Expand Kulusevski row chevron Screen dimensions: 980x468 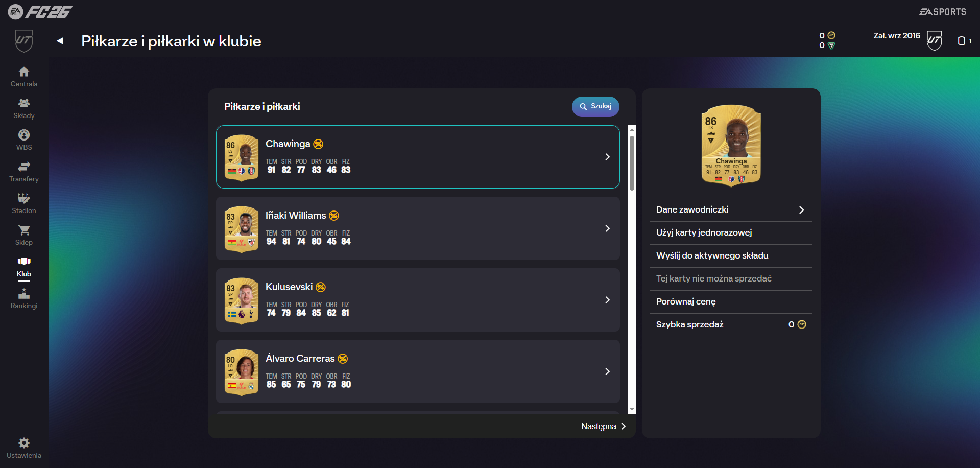(607, 300)
